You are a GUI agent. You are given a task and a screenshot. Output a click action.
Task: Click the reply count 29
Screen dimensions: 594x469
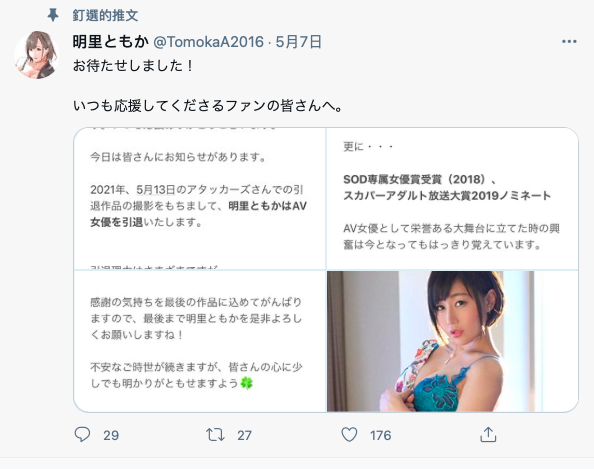click(x=111, y=435)
